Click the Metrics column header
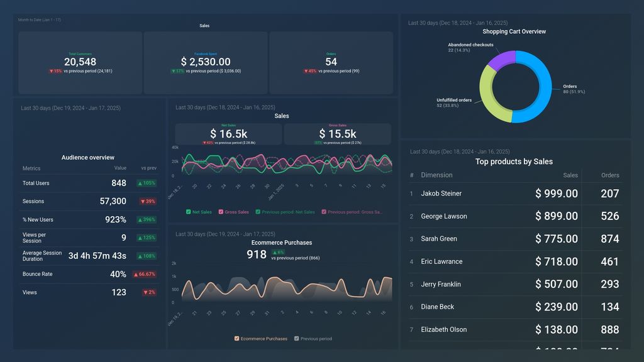The width and height of the screenshot is (644, 362). coord(31,168)
